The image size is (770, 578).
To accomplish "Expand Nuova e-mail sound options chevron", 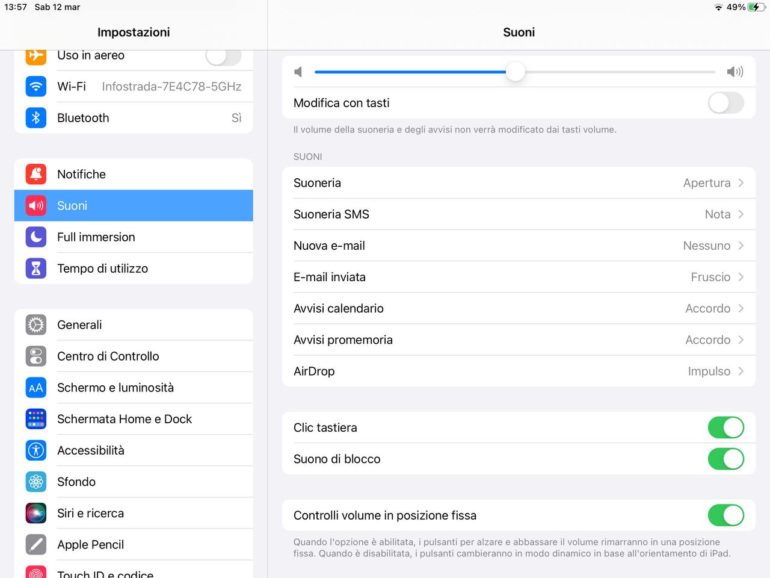I will (741, 246).
